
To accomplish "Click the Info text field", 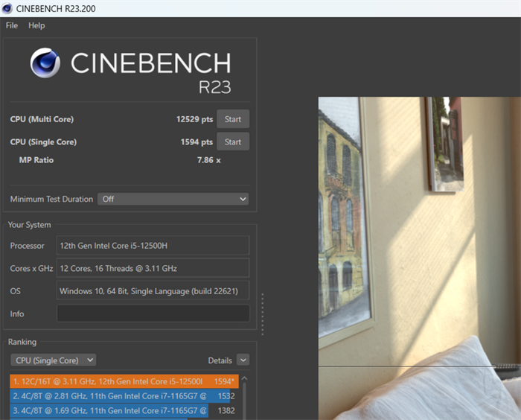I will (x=153, y=314).
